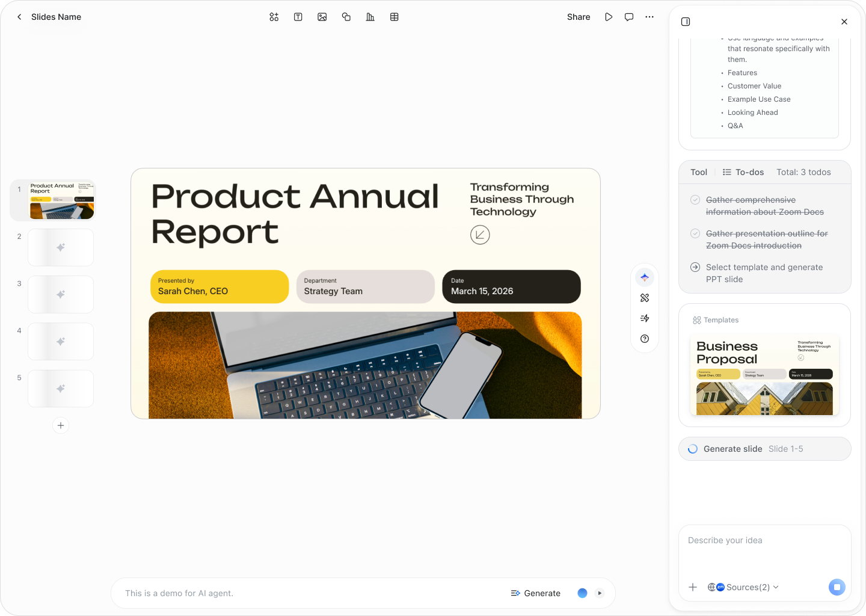Screen dimensions: 866x616
Task: Insert a text box from the toolbar
Action: click(298, 17)
